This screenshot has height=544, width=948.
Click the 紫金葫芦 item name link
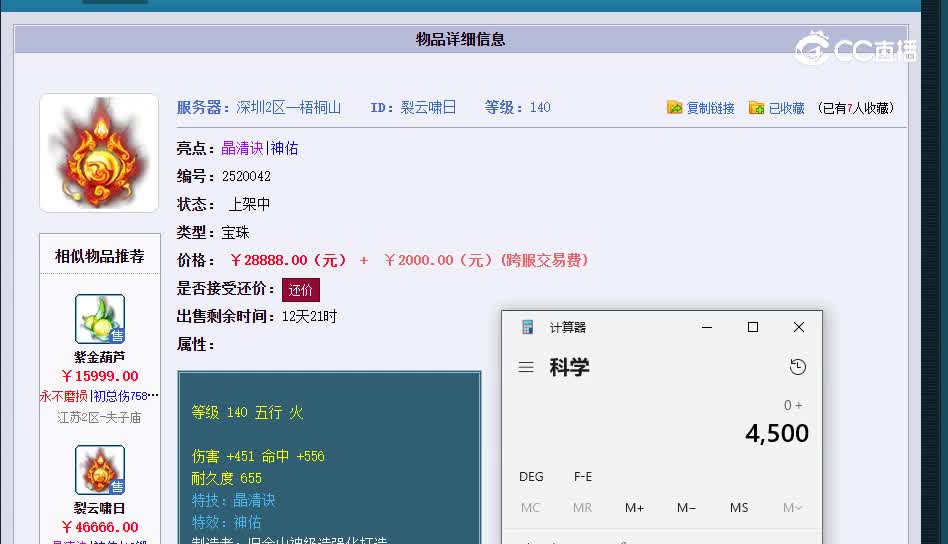(x=100, y=357)
